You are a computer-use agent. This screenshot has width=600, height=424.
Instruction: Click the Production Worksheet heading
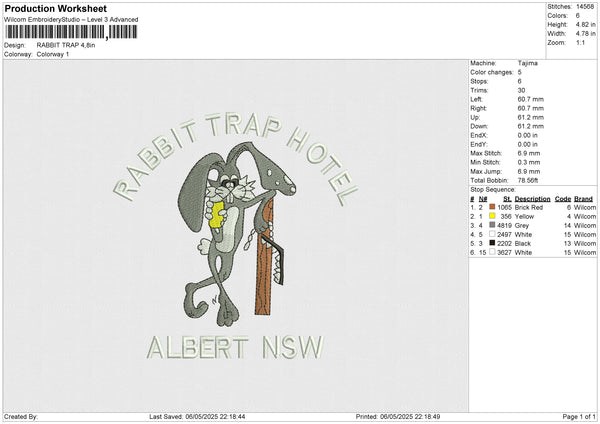pos(48,8)
